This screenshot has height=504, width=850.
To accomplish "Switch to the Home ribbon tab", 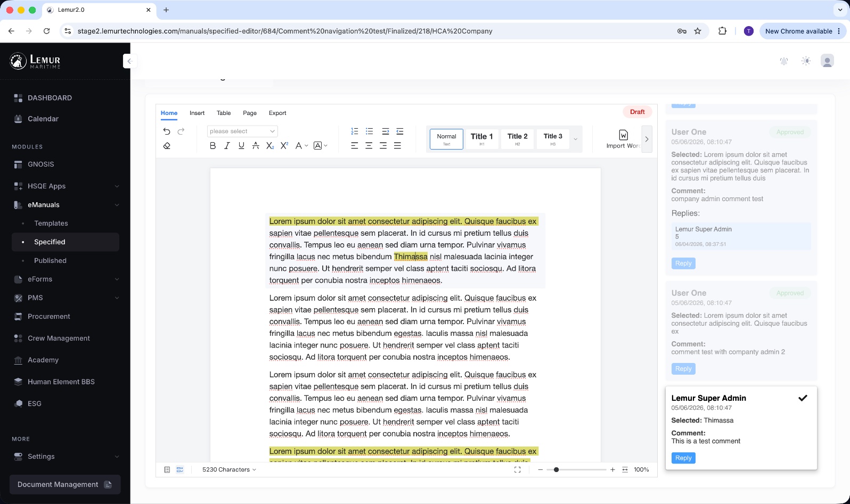I will click(169, 113).
